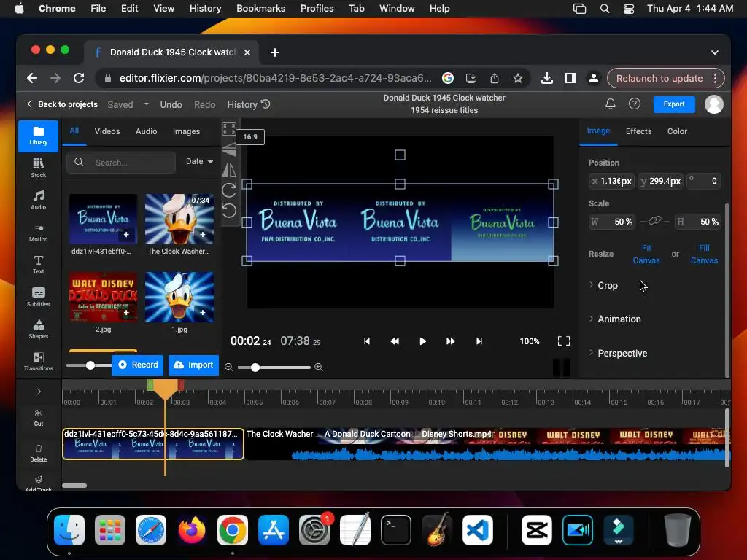Open the Date sort dropdown
The image size is (747, 560).
[x=199, y=161]
